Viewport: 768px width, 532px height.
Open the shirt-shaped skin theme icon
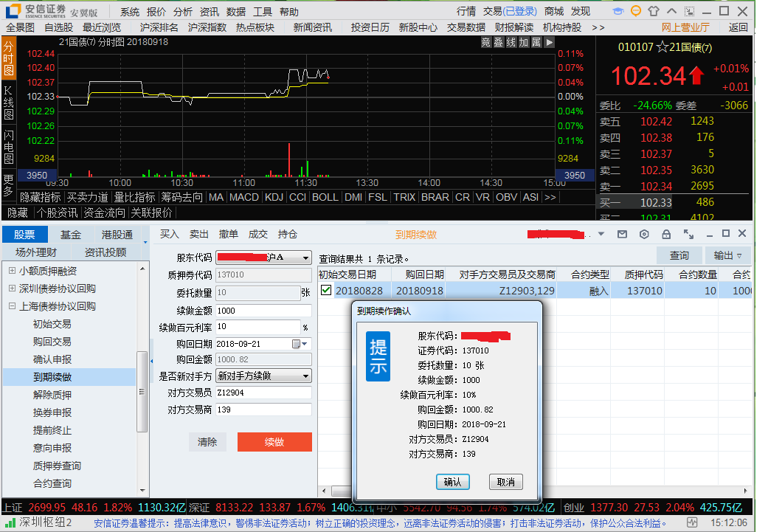pos(654,11)
